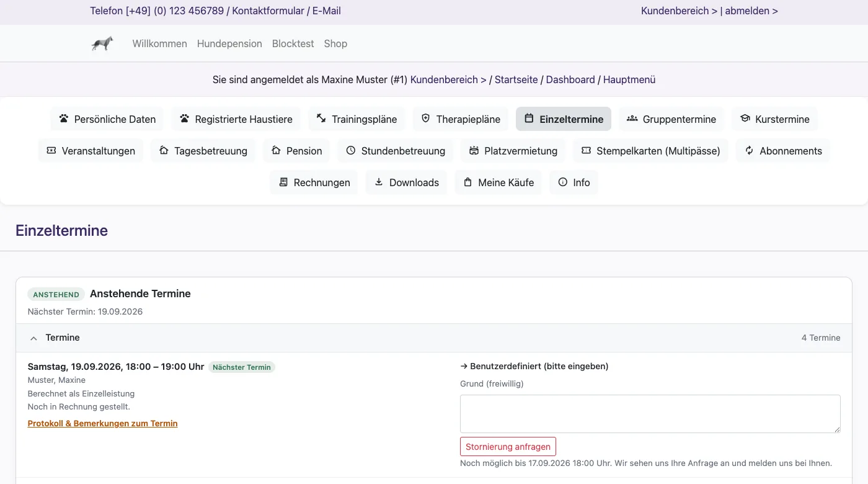Go to Startseite via breadcrumb link
The height and width of the screenshot is (484, 868).
516,79
